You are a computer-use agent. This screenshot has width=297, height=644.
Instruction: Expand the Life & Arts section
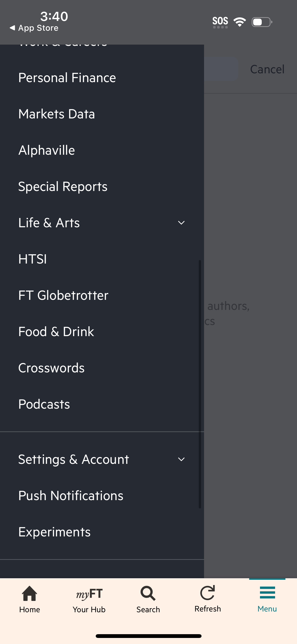181,223
